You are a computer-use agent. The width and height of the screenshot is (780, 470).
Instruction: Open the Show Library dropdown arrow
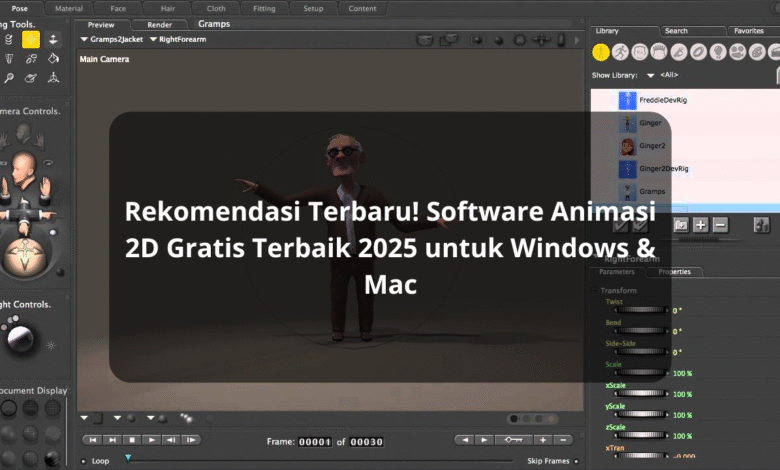click(650, 76)
